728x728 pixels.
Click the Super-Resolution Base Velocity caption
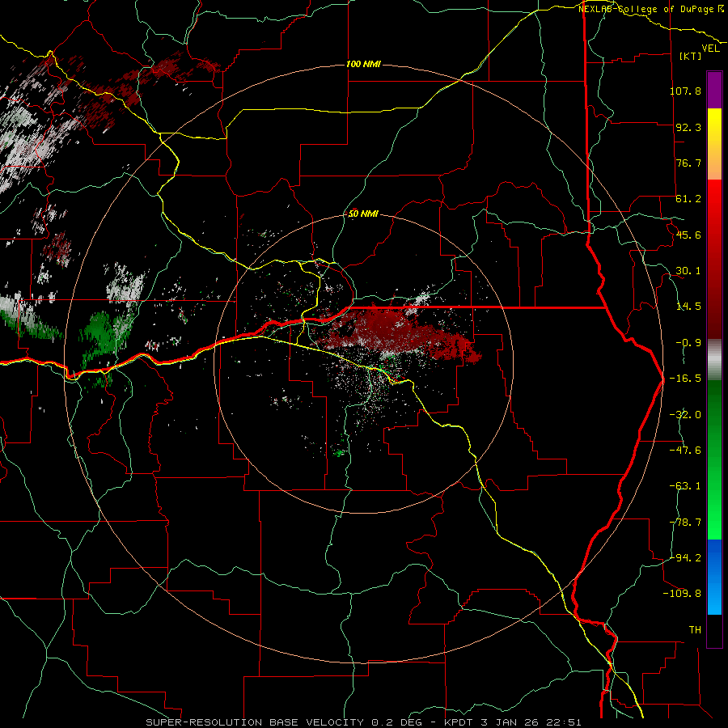point(363,722)
